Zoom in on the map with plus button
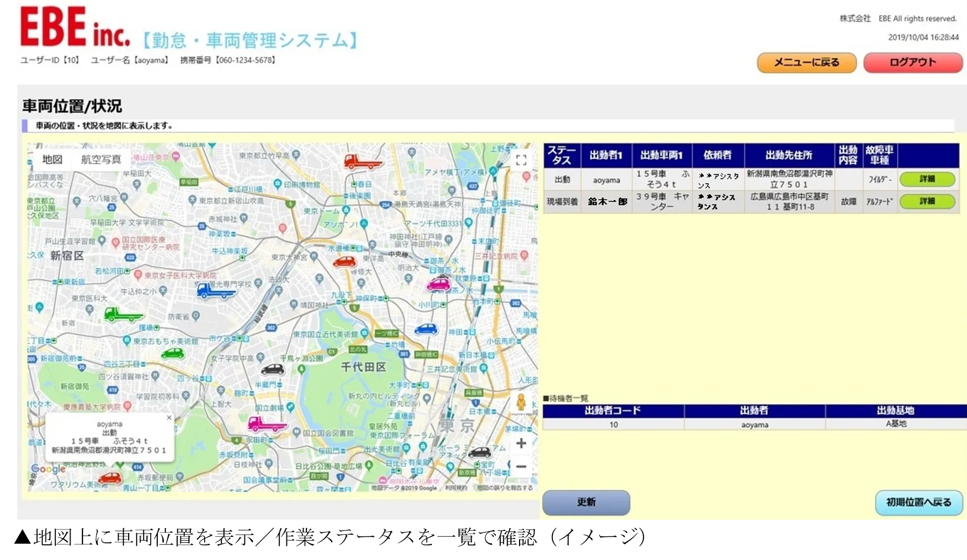The width and height of the screenshot is (967, 560). coord(521,443)
